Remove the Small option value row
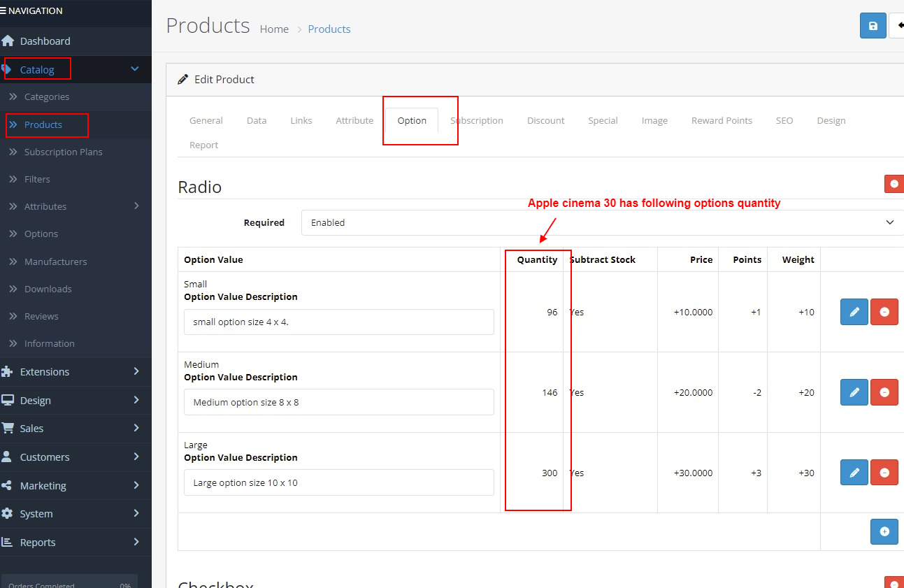Image resolution: width=904 pixels, height=588 pixels. click(884, 312)
